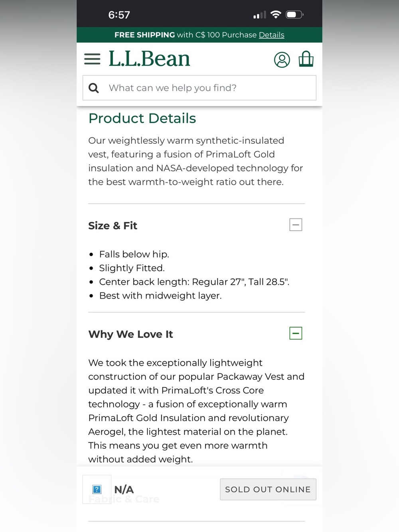Screen dimensions: 399x532
Task: Collapse the Why We Love It section
Action: click(296, 333)
